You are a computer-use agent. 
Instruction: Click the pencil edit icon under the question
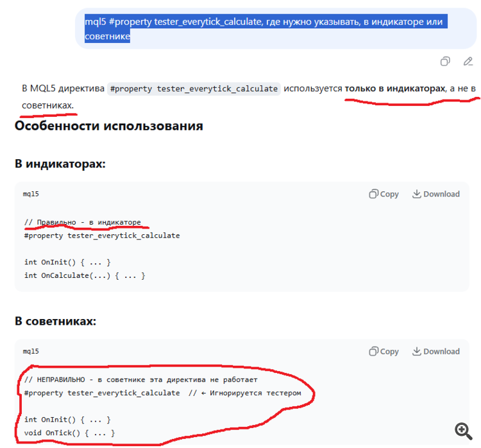(468, 62)
